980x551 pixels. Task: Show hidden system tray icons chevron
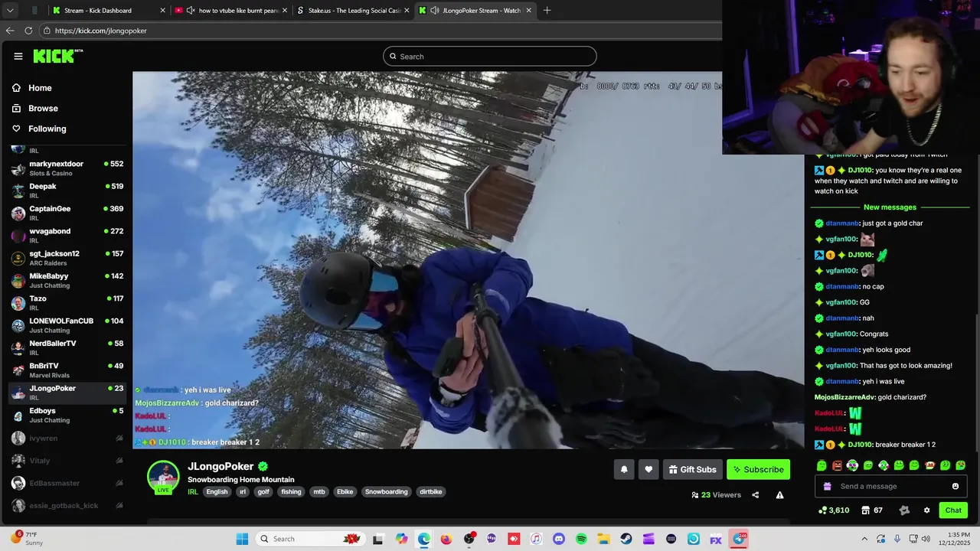(864, 539)
